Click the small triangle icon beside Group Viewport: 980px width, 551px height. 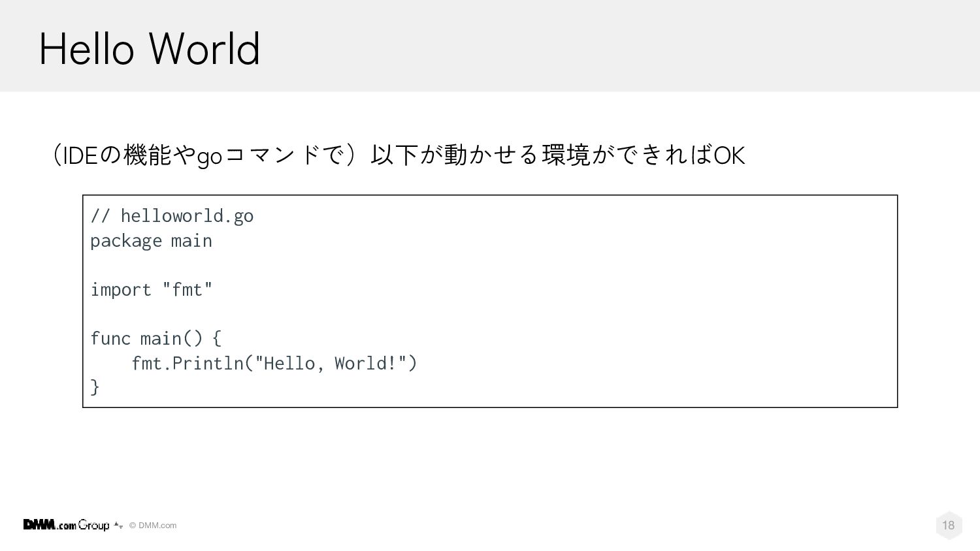coord(118,526)
